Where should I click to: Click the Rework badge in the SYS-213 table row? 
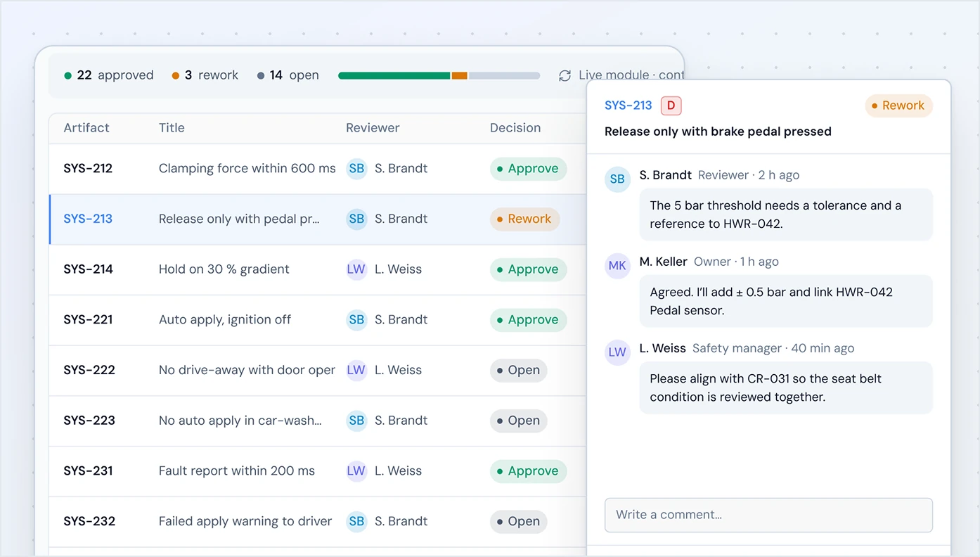coord(524,219)
